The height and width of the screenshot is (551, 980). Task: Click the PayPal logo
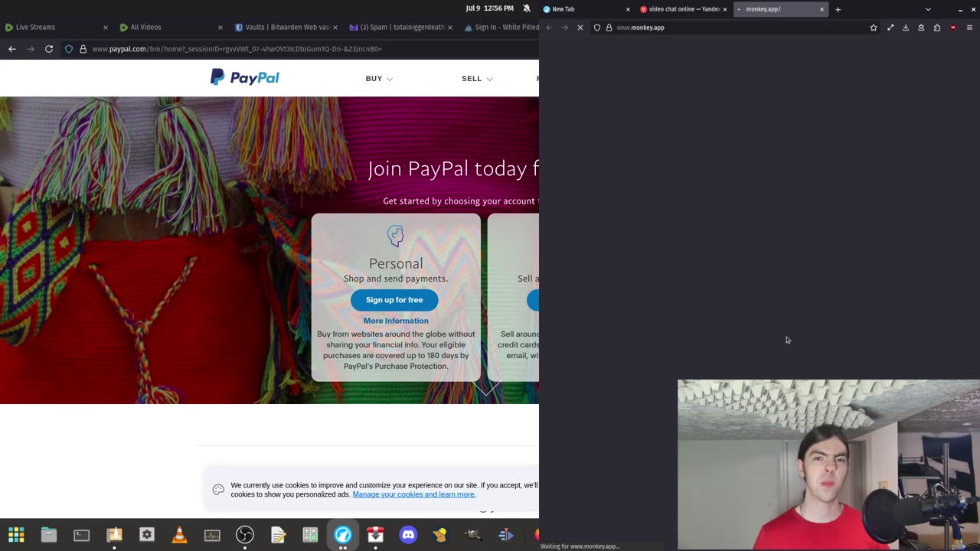click(245, 77)
